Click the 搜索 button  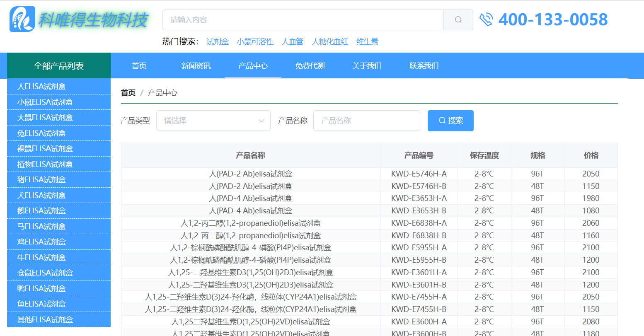pos(450,121)
